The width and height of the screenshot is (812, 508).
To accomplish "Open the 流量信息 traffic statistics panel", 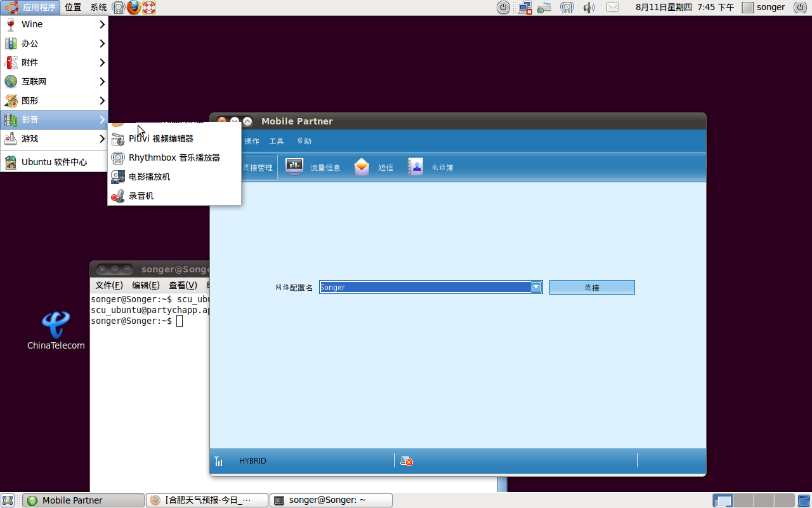I will (x=313, y=168).
